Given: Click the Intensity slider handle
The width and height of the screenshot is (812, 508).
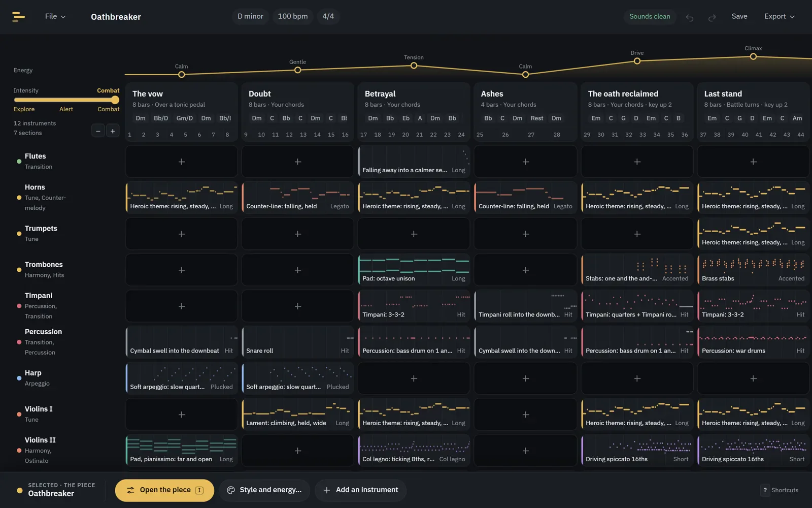Looking at the screenshot, I should [115, 100].
